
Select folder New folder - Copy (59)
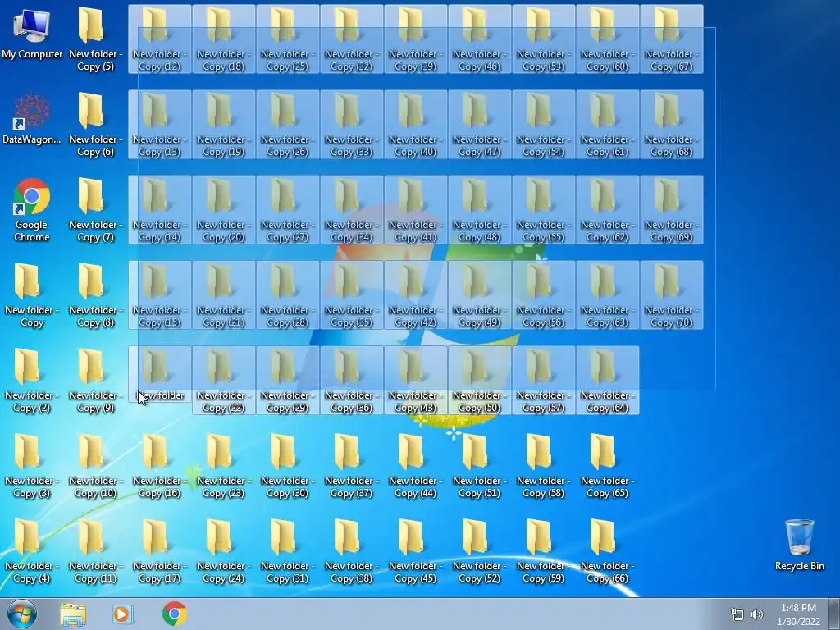coord(543,550)
